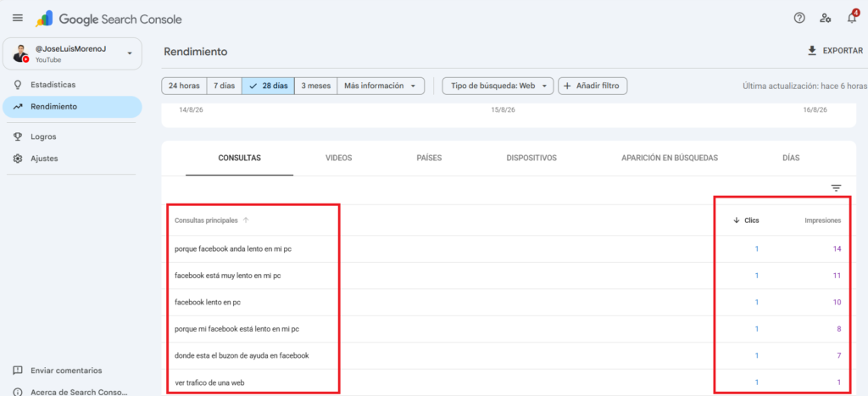Select the 3 meses date range
Image resolution: width=868 pixels, height=396 pixels.
tap(315, 86)
